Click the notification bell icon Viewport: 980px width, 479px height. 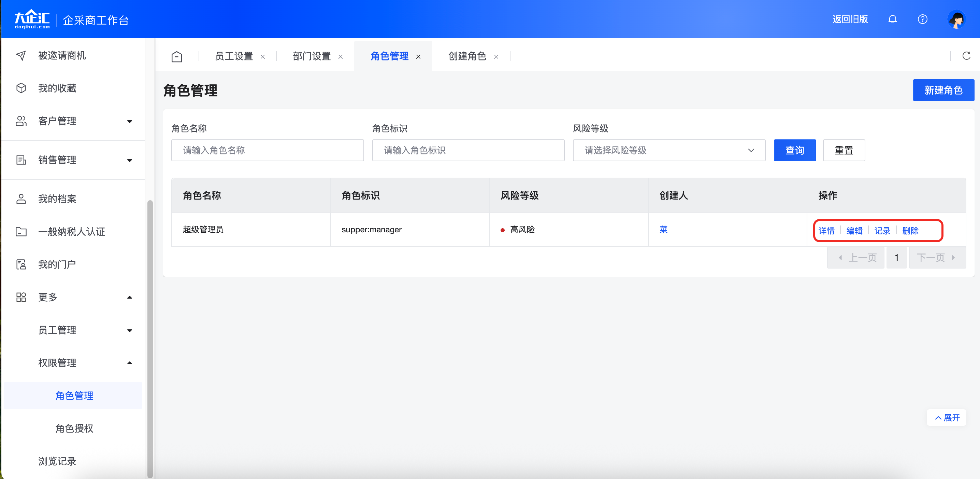tap(892, 19)
